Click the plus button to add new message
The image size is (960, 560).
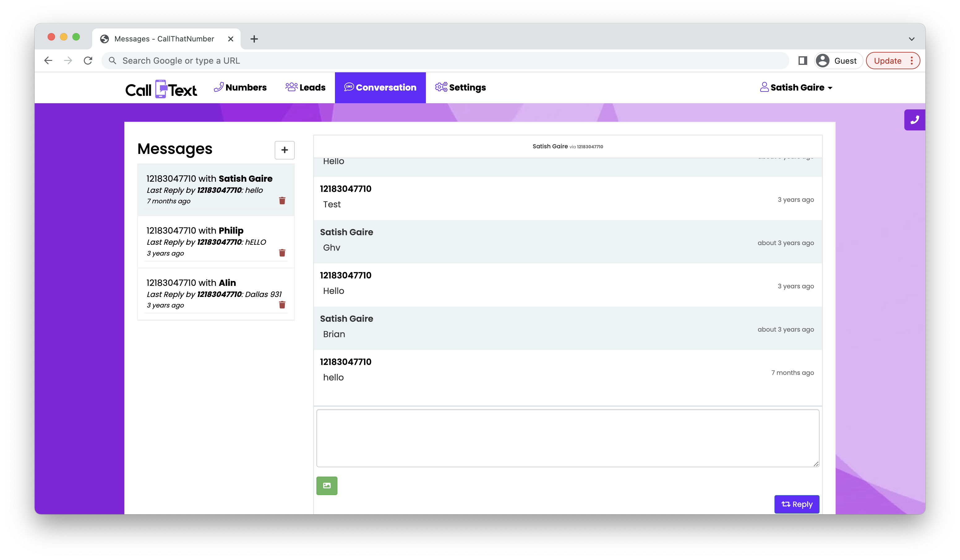284,149
